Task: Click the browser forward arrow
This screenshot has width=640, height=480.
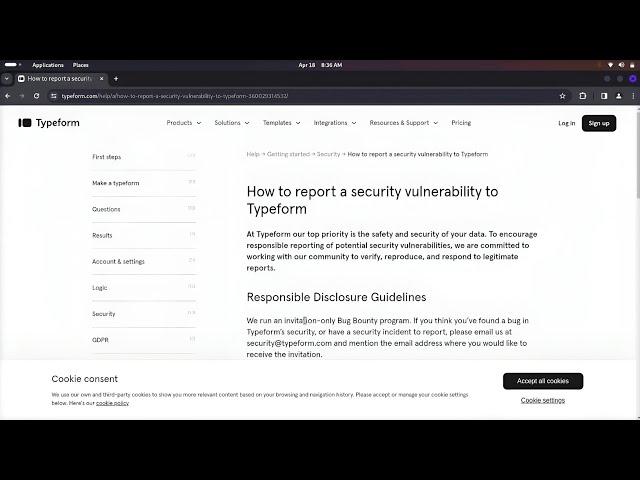Action: [x=22, y=96]
